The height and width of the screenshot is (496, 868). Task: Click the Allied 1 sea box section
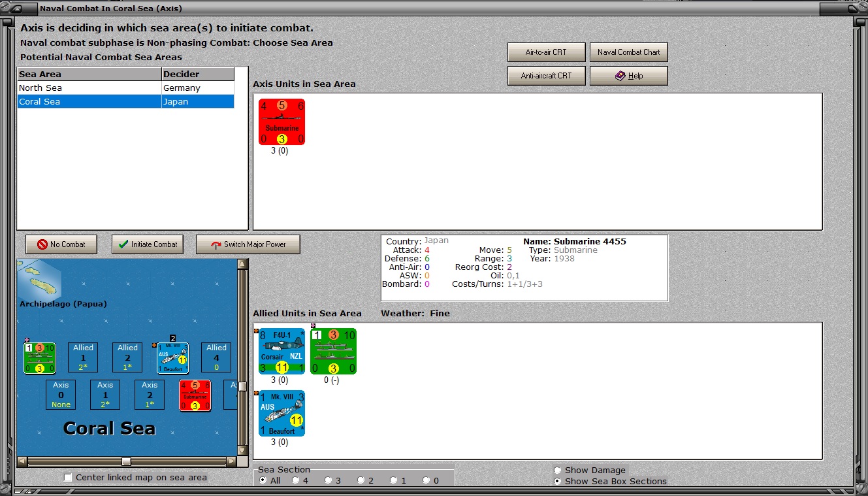[x=84, y=357]
